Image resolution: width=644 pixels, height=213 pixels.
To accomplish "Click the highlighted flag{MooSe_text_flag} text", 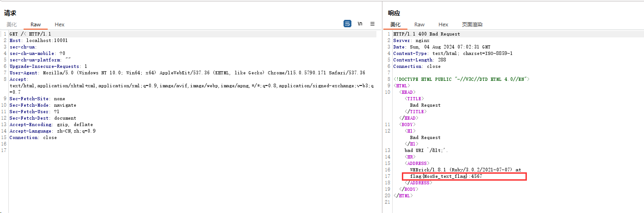I will [435, 176].
